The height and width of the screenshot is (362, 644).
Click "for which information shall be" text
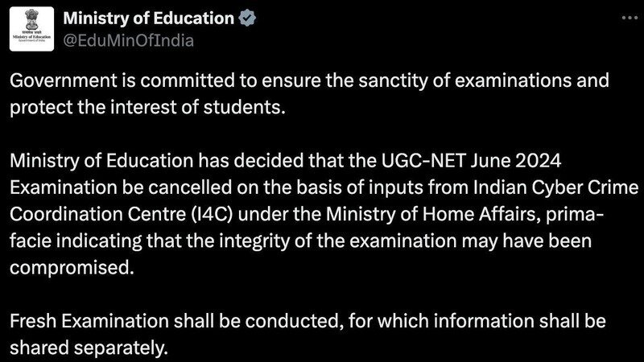pos(477,321)
